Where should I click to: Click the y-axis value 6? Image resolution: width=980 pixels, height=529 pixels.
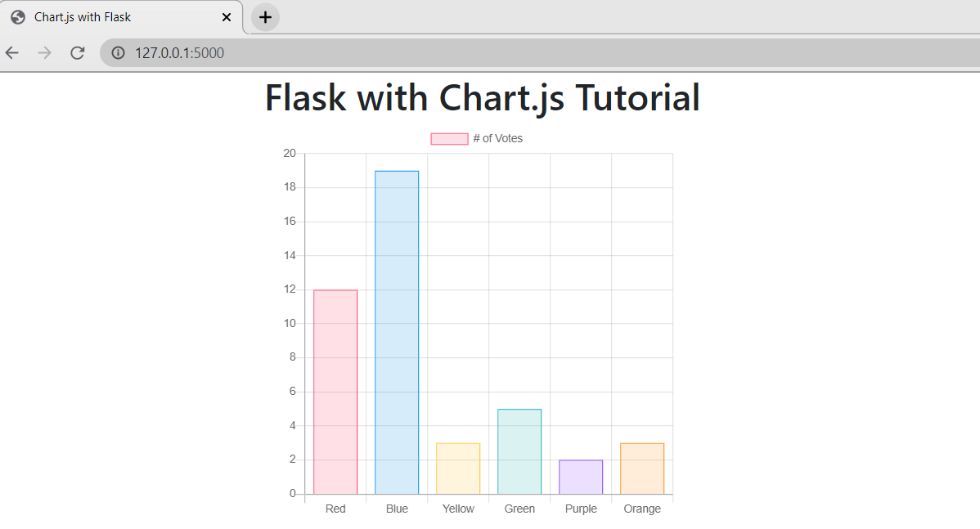[x=293, y=391]
